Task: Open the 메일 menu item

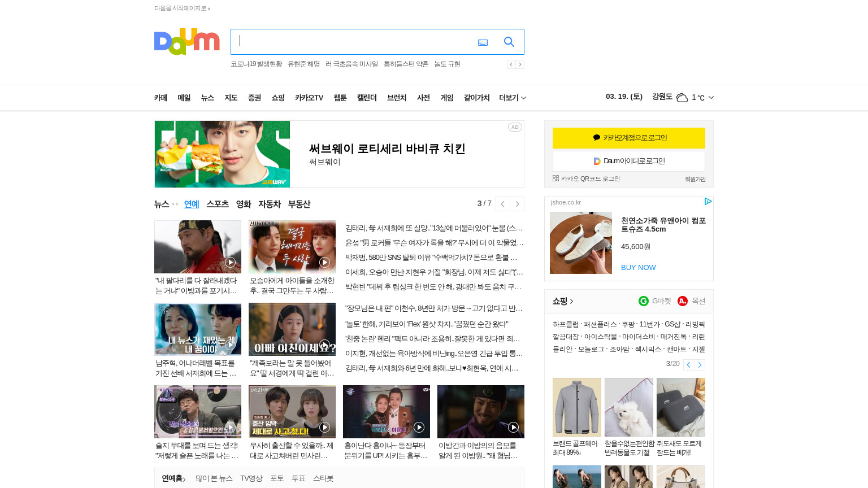Action: click(x=184, y=98)
